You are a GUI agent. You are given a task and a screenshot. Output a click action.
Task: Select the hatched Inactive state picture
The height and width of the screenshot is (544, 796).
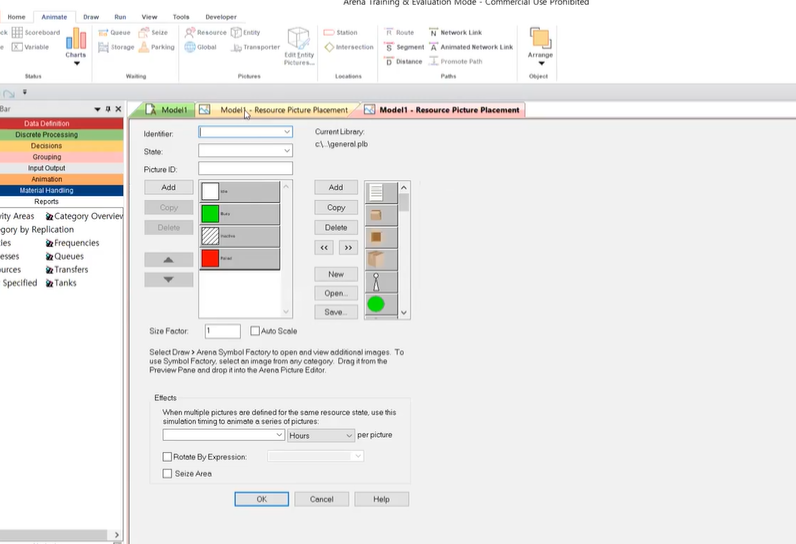click(x=240, y=236)
